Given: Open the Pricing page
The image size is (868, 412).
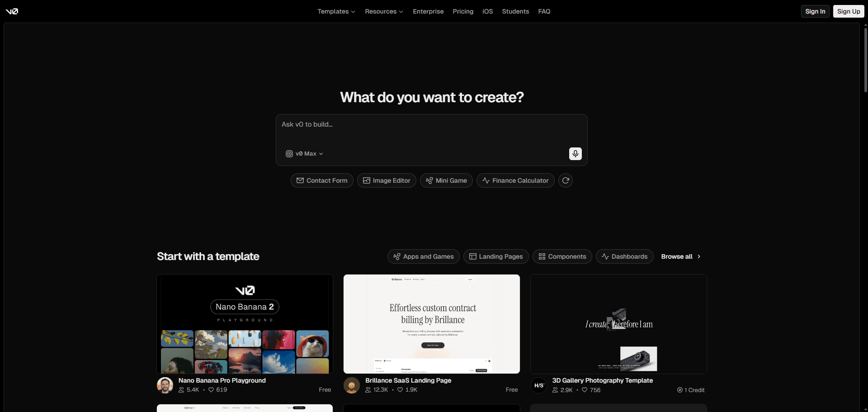Looking at the screenshot, I should (x=463, y=11).
